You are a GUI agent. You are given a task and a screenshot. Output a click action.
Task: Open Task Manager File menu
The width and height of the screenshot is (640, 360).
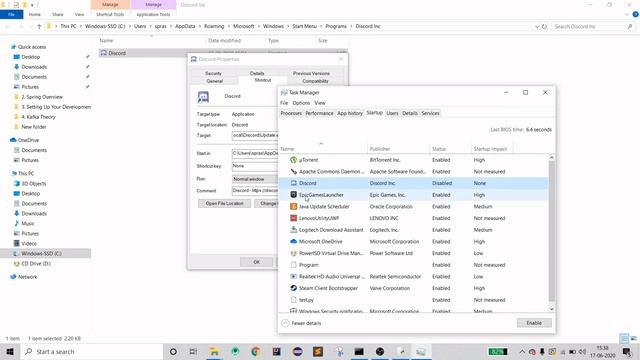click(x=284, y=103)
